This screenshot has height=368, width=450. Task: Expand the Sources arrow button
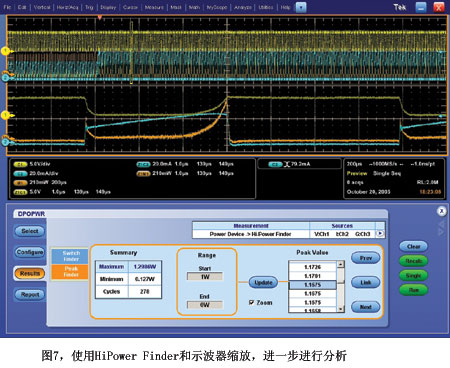[x=380, y=234]
